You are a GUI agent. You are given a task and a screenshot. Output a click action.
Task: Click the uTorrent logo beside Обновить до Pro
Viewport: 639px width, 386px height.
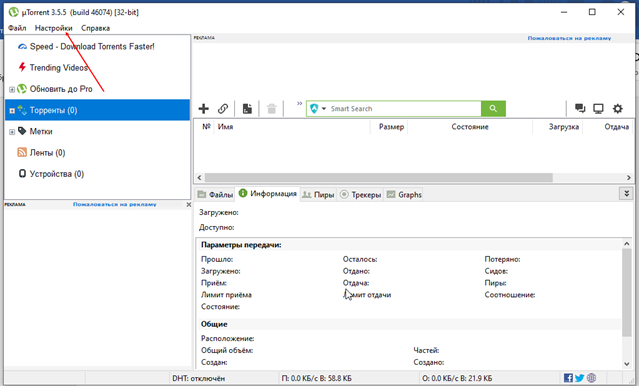click(22, 89)
